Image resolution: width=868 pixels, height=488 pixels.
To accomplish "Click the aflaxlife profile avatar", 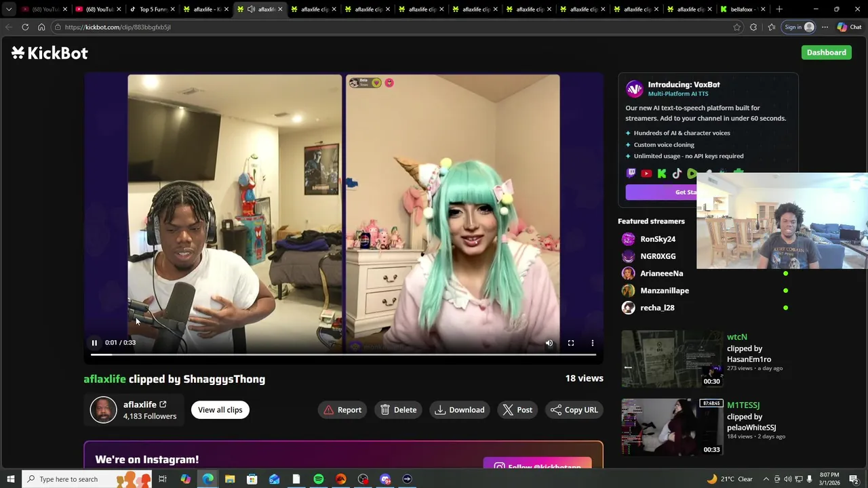I will tap(104, 410).
